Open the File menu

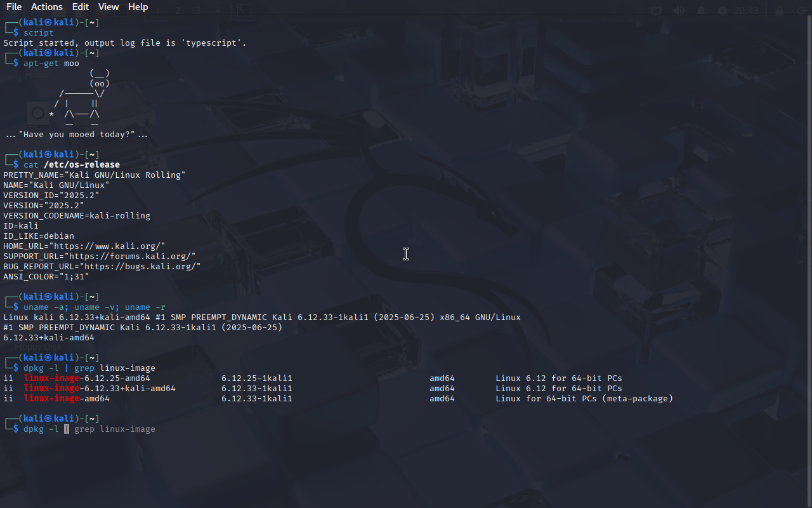[x=14, y=7]
